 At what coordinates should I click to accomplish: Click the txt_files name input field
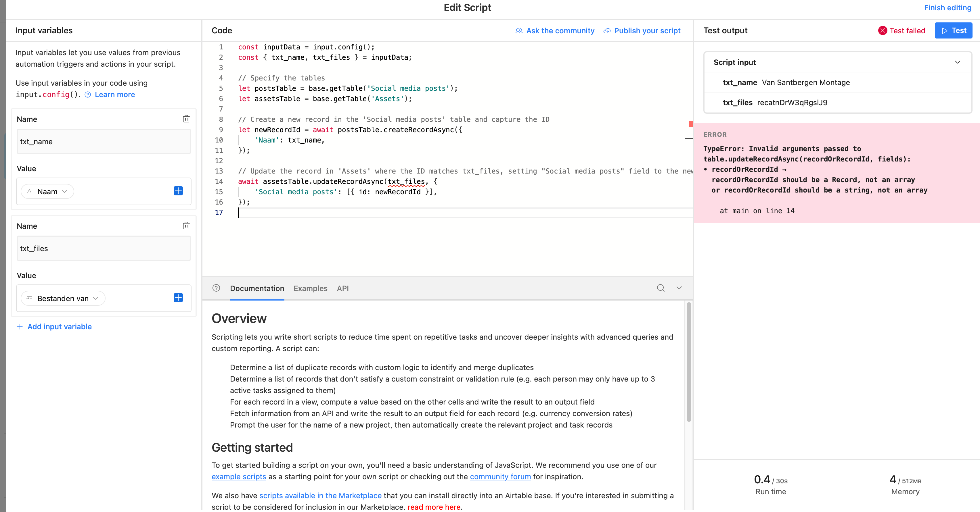click(104, 248)
